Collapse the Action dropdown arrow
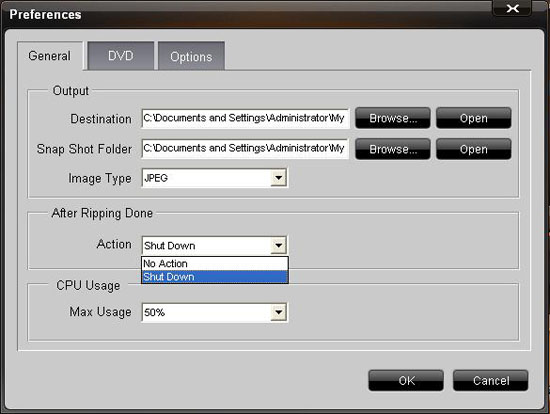The height and width of the screenshot is (414, 550). [x=279, y=245]
